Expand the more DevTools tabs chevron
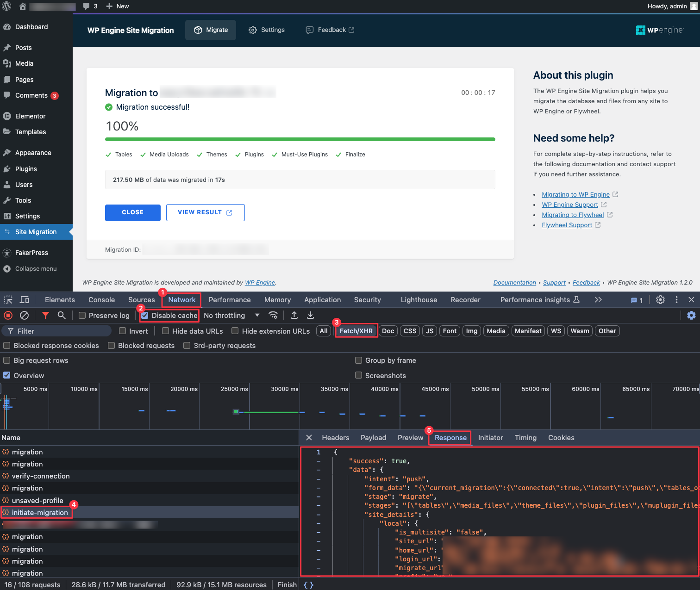Screen dimensions: 700x590 tap(598, 300)
